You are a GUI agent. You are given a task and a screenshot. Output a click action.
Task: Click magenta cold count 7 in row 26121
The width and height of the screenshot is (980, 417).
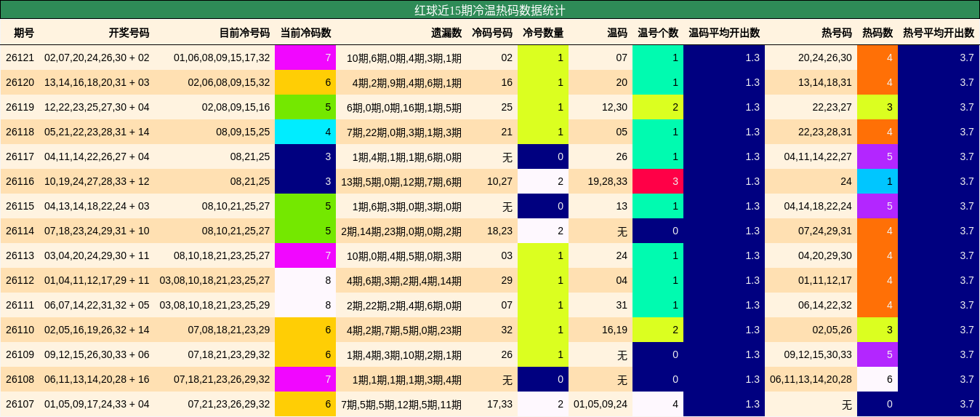point(305,57)
